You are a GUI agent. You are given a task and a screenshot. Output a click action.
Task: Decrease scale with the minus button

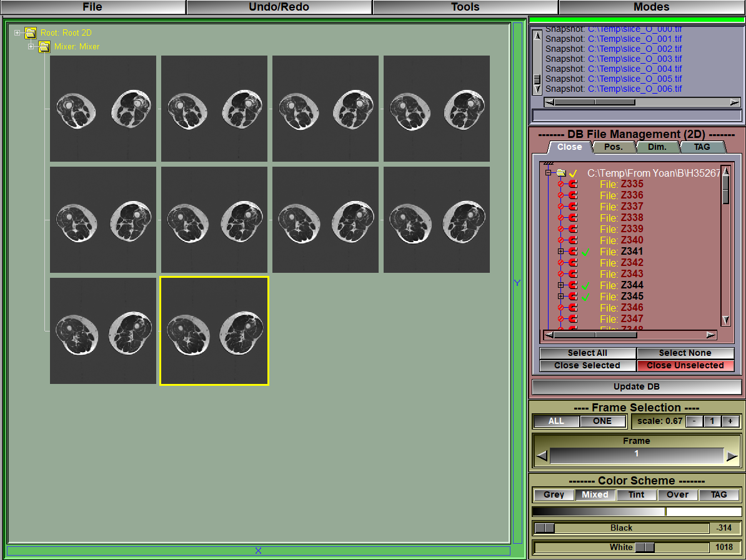coord(694,421)
